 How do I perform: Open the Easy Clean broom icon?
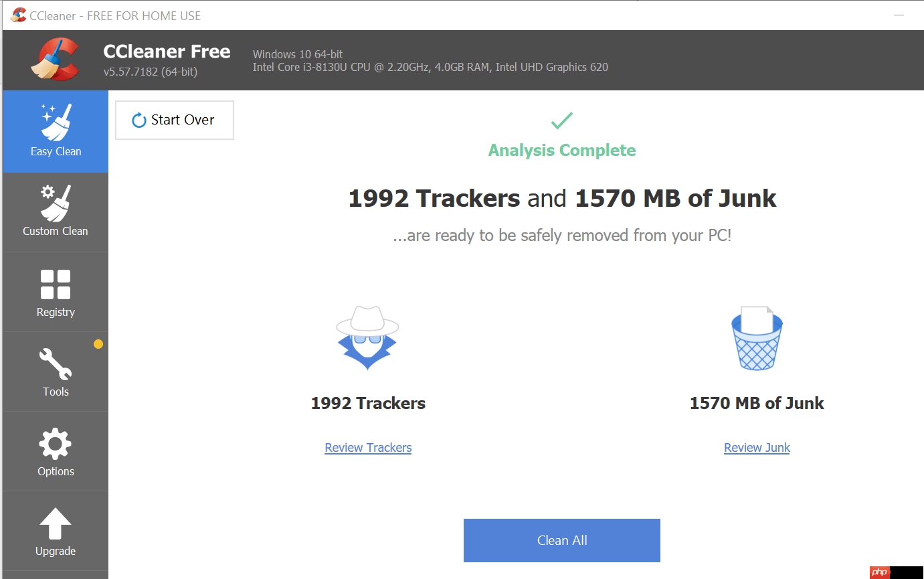pyautogui.click(x=56, y=122)
